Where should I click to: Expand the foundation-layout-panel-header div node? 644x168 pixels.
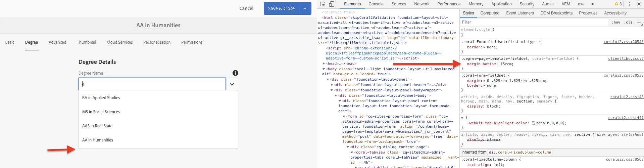[332, 85]
